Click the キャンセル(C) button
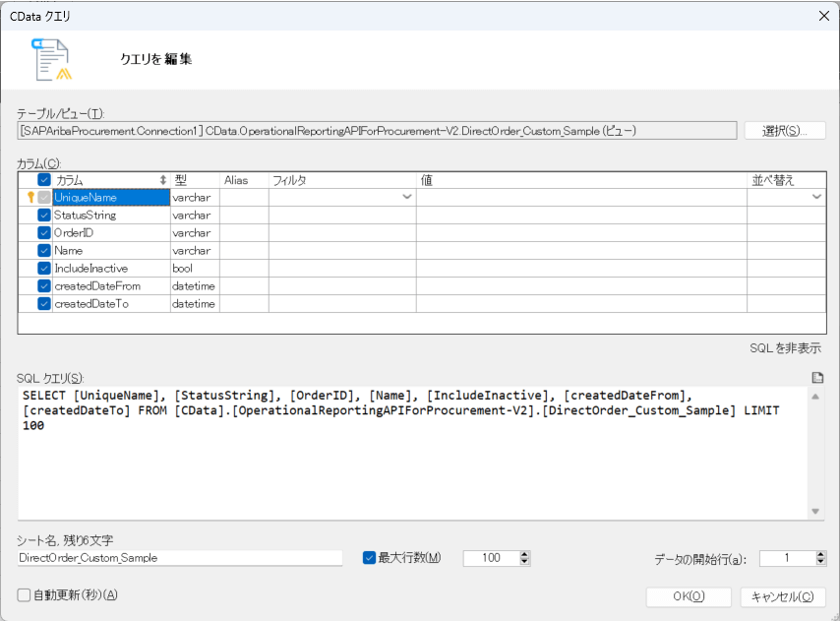The image size is (840, 621). [783, 596]
